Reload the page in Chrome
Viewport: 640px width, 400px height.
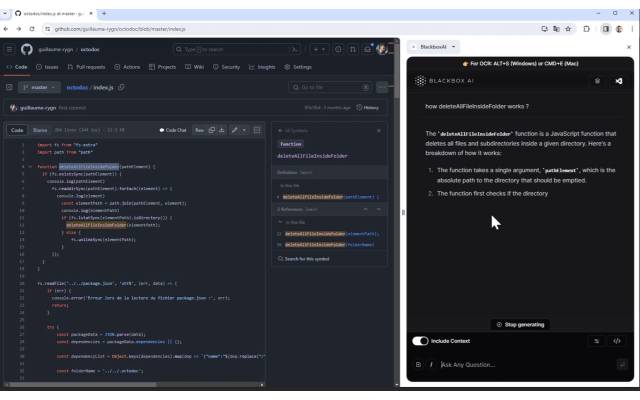point(32,29)
